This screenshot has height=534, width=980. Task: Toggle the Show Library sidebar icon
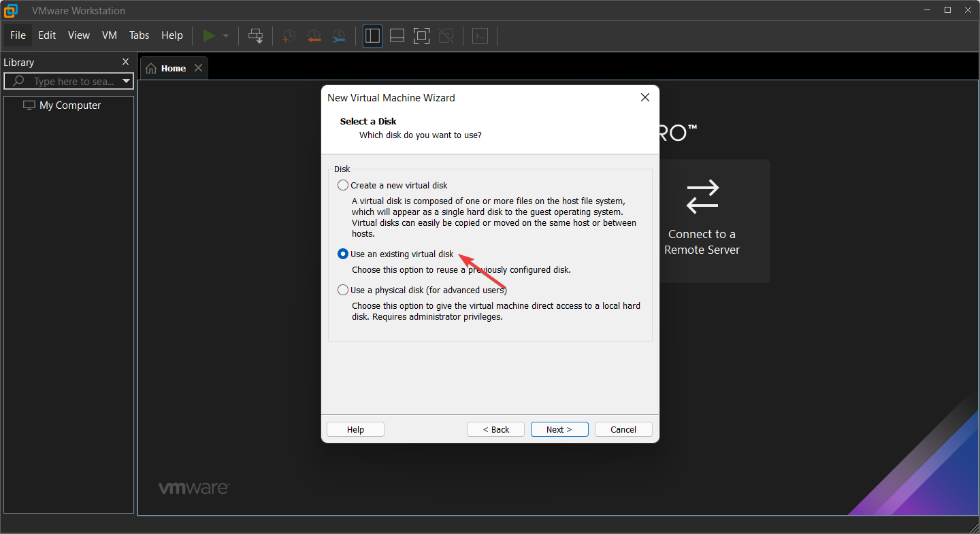pos(372,36)
